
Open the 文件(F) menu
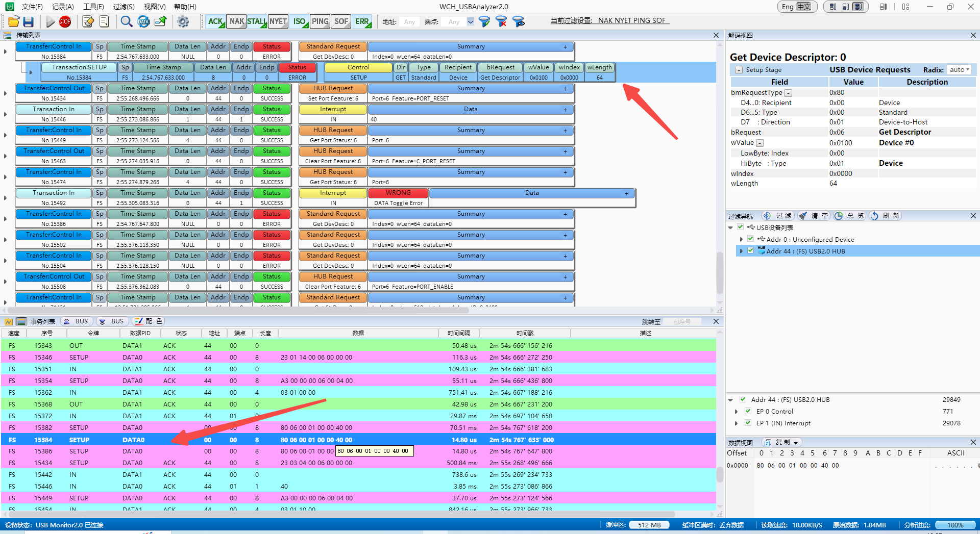32,7
